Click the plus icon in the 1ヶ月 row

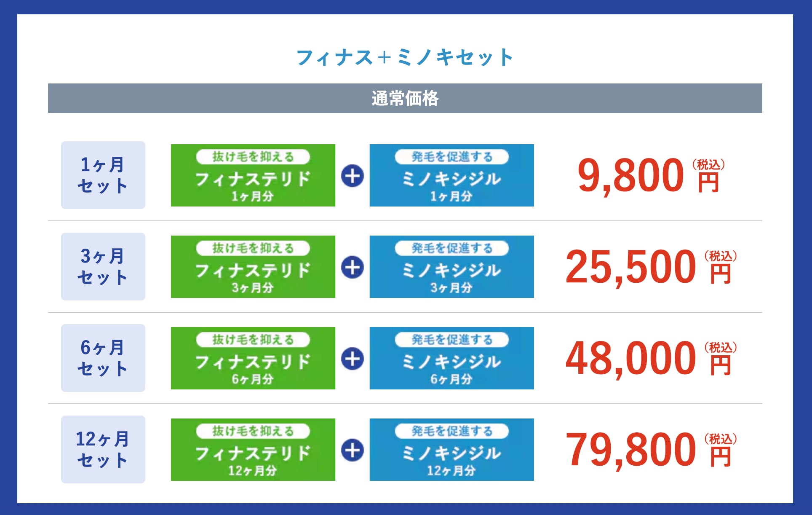(353, 176)
